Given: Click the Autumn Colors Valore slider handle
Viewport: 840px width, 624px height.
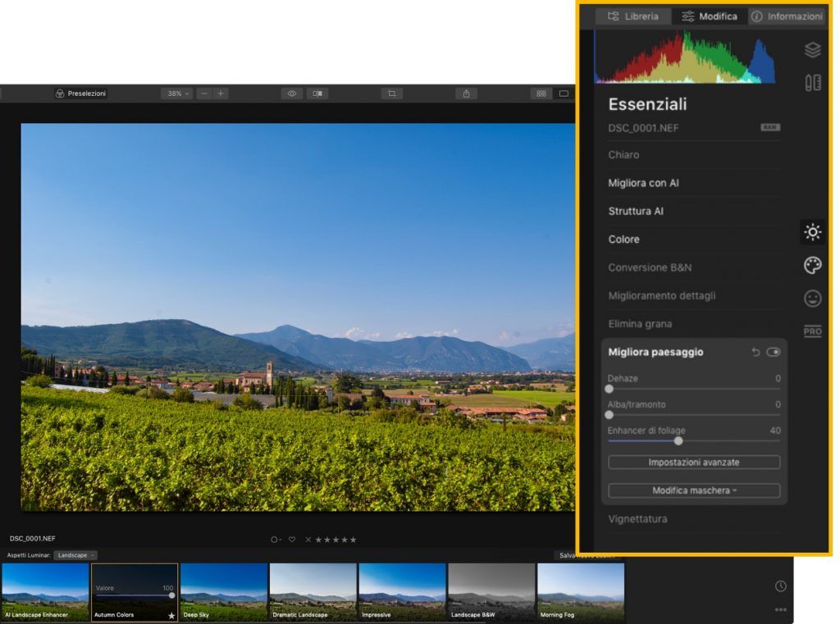Looking at the screenshot, I should coord(171,595).
